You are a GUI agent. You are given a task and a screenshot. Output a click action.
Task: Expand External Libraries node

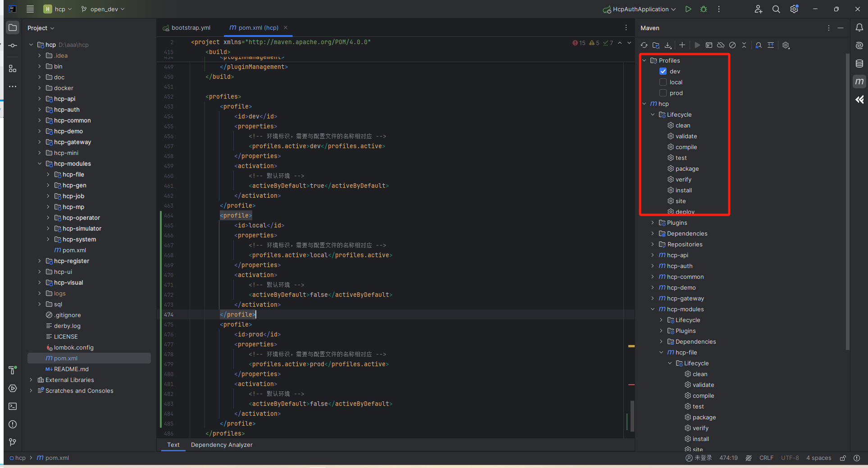pos(31,380)
